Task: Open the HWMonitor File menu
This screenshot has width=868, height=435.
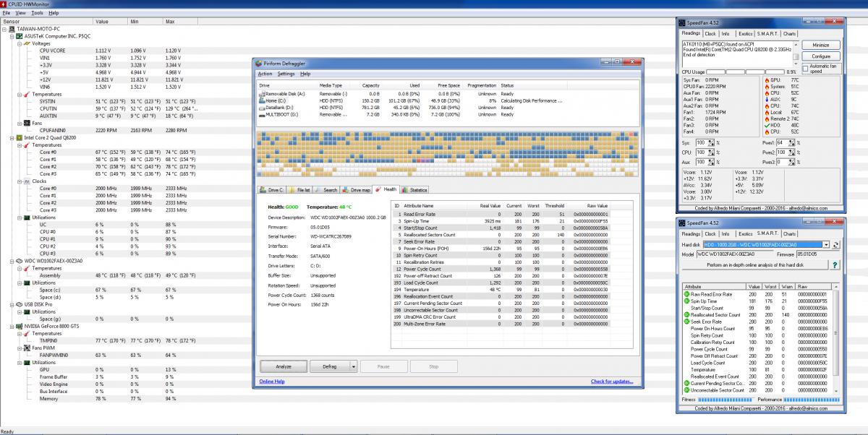Action: [x=7, y=13]
